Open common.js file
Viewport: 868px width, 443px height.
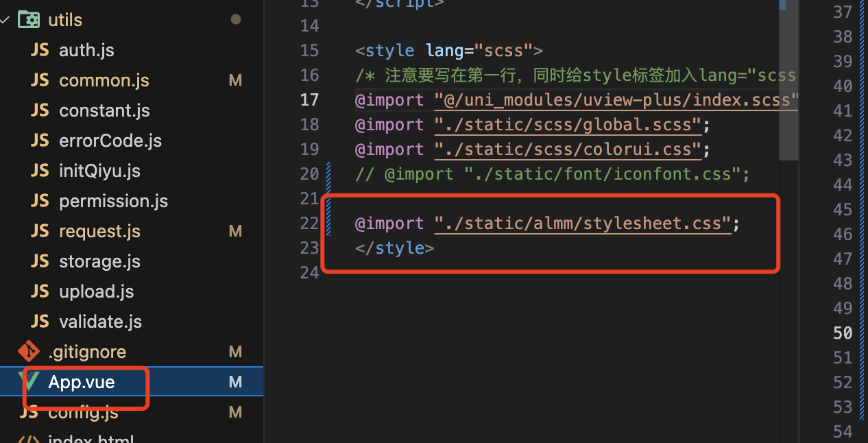pos(104,80)
